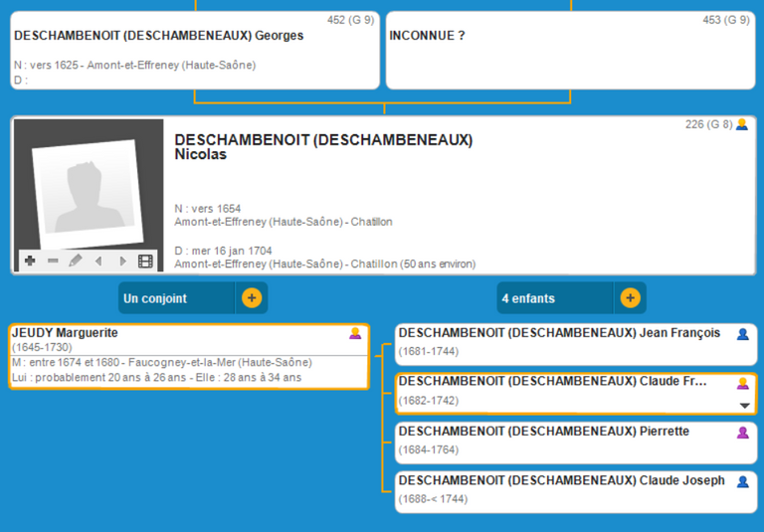Add a spouse with the plus button
The height and width of the screenshot is (532, 764).
click(x=252, y=298)
